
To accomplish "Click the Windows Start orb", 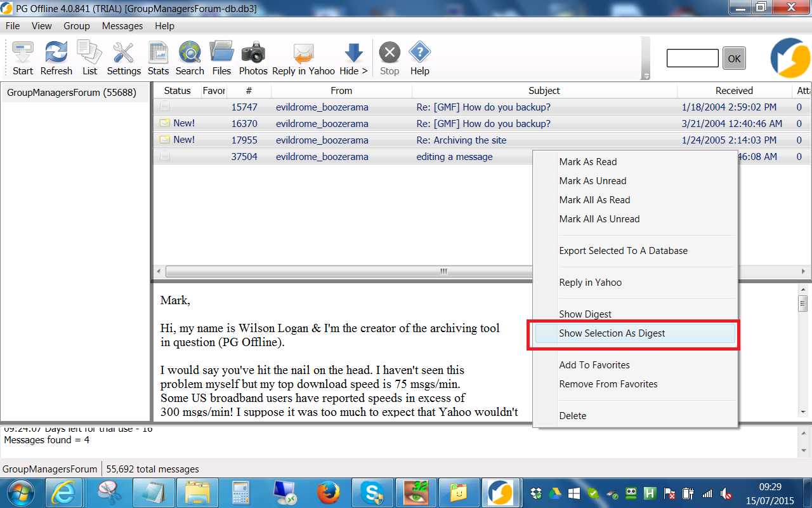I will 20,493.
